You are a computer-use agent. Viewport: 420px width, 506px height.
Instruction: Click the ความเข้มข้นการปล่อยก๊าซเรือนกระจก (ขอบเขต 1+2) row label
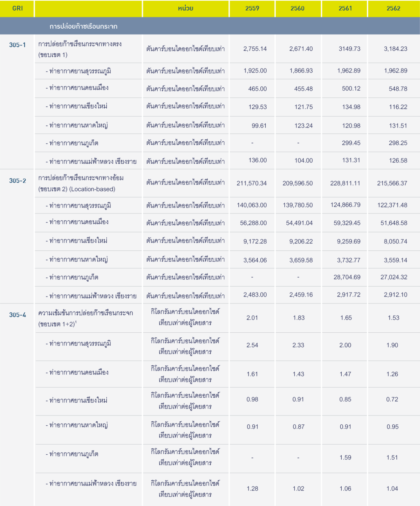(86, 318)
